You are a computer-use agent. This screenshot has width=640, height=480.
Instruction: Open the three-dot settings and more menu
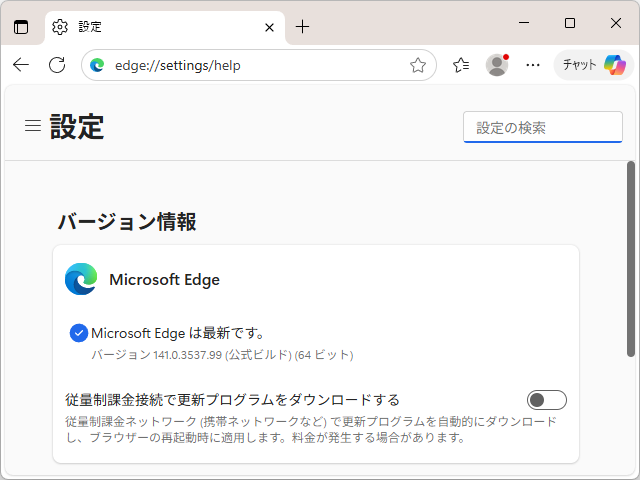tap(533, 65)
